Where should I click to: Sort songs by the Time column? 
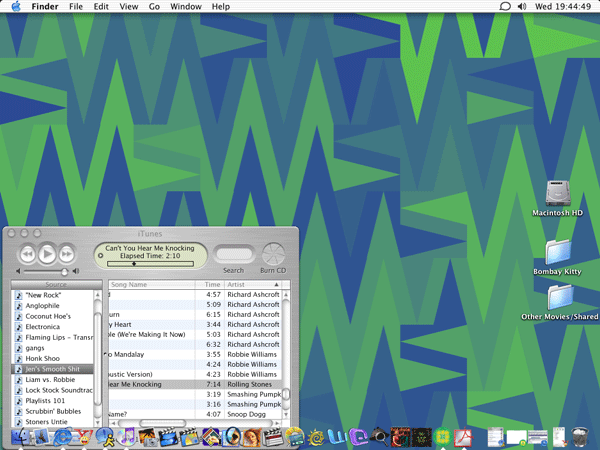coord(210,285)
